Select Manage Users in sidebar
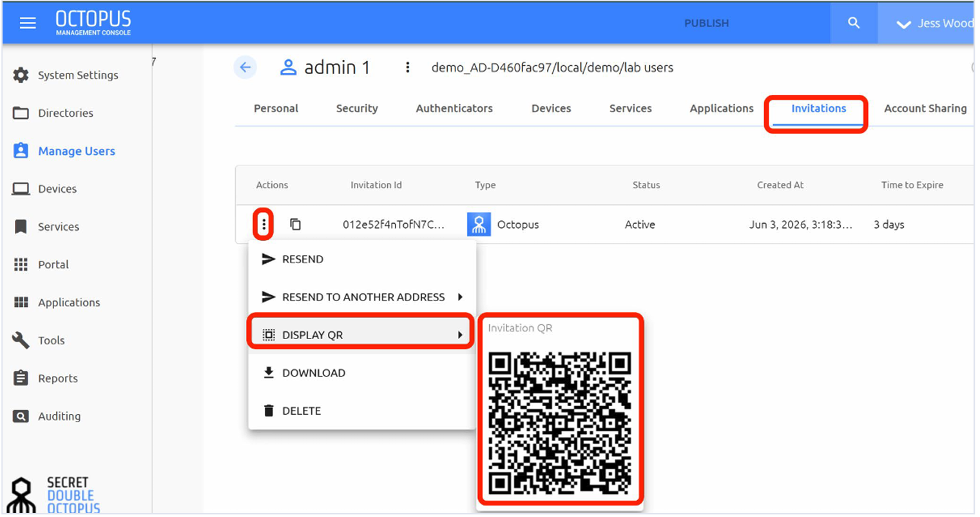Image resolution: width=980 pixels, height=517 pixels. [x=77, y=151]
